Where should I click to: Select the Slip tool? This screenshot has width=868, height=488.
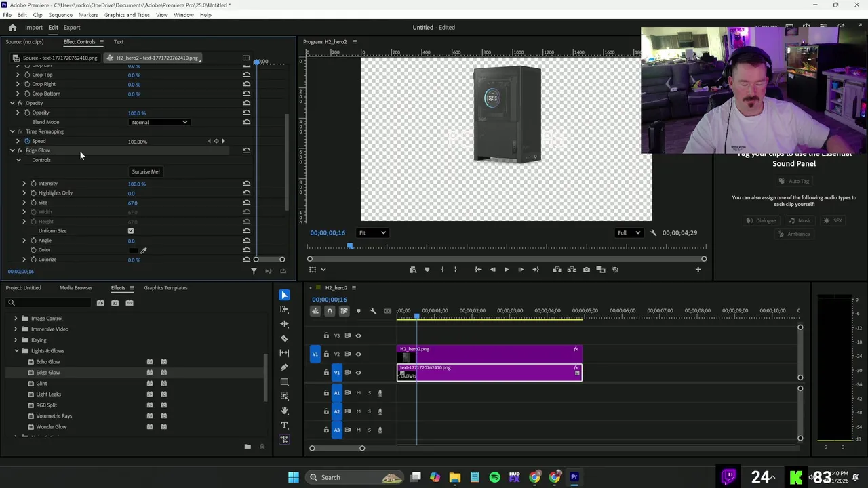[x=284, y=352]
